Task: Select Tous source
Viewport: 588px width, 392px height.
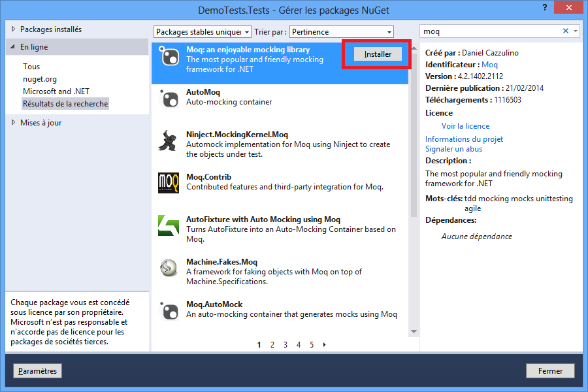Action: point(31,67)
